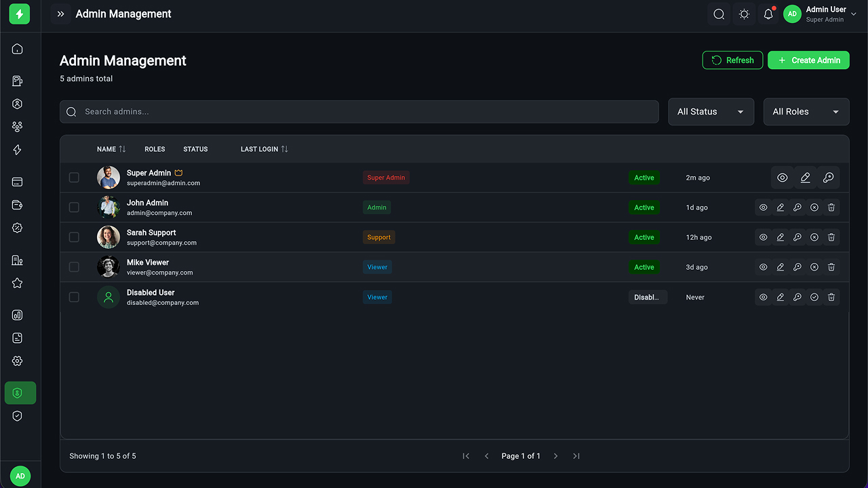Click into the Search admins field
This screenshot has height=488, width=868.
coord(359,112)
